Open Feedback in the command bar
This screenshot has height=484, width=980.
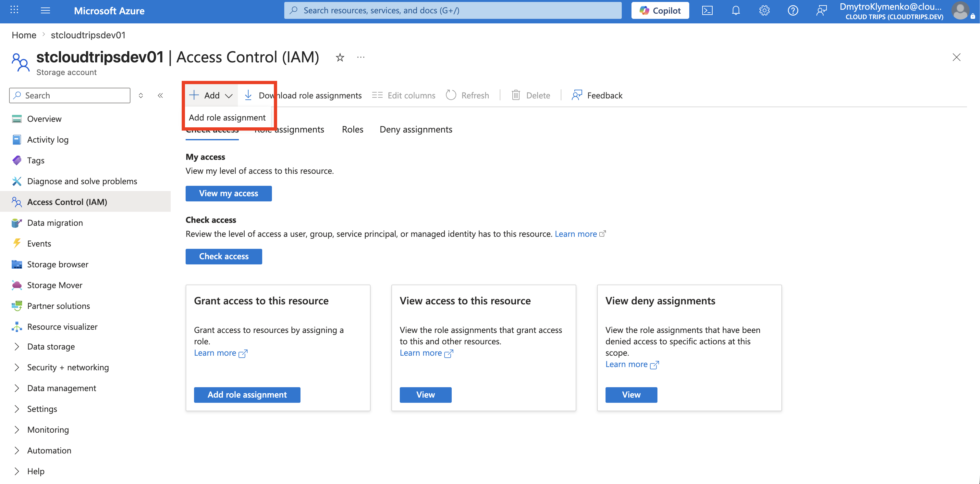click(597, 95)
